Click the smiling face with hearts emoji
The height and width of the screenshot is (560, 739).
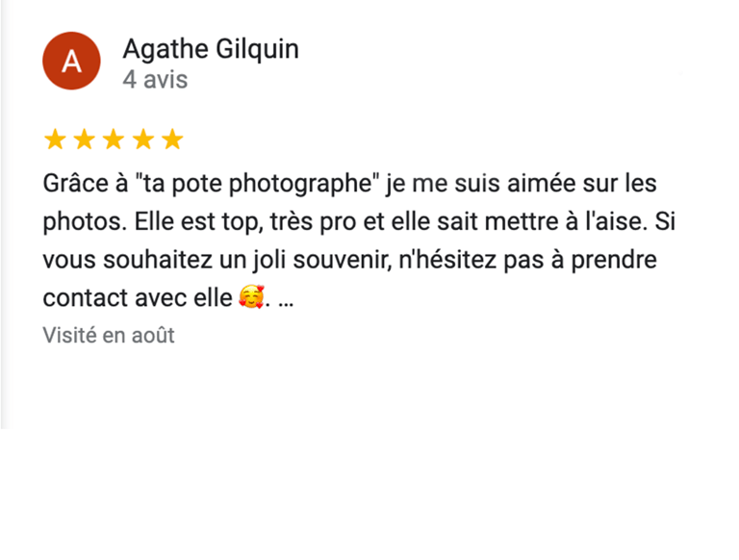click(x=251, y=297)
